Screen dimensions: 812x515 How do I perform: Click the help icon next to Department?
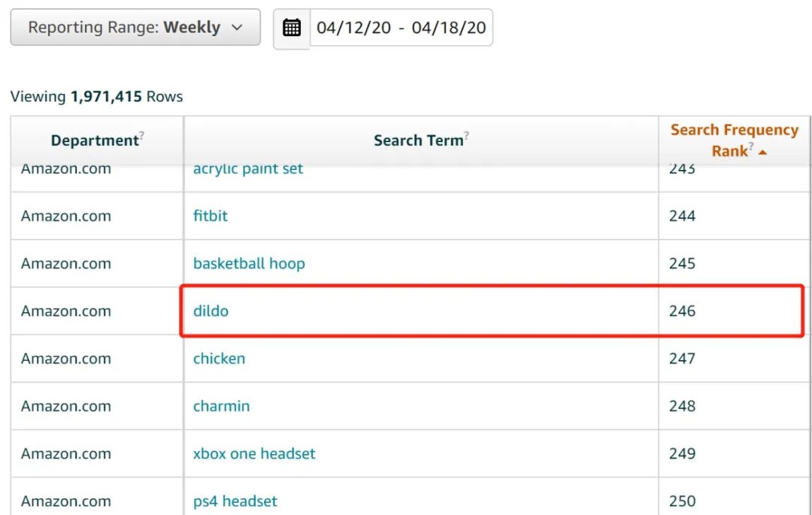pos(141,135)
